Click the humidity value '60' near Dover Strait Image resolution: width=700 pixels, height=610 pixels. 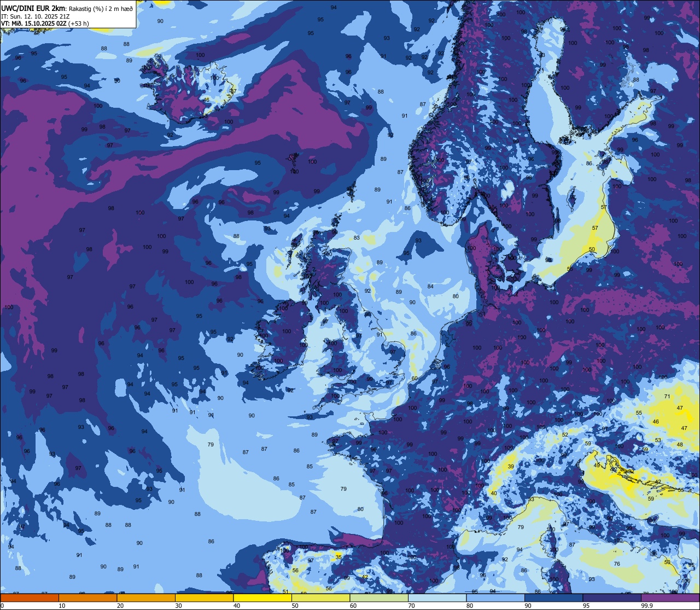415,379
